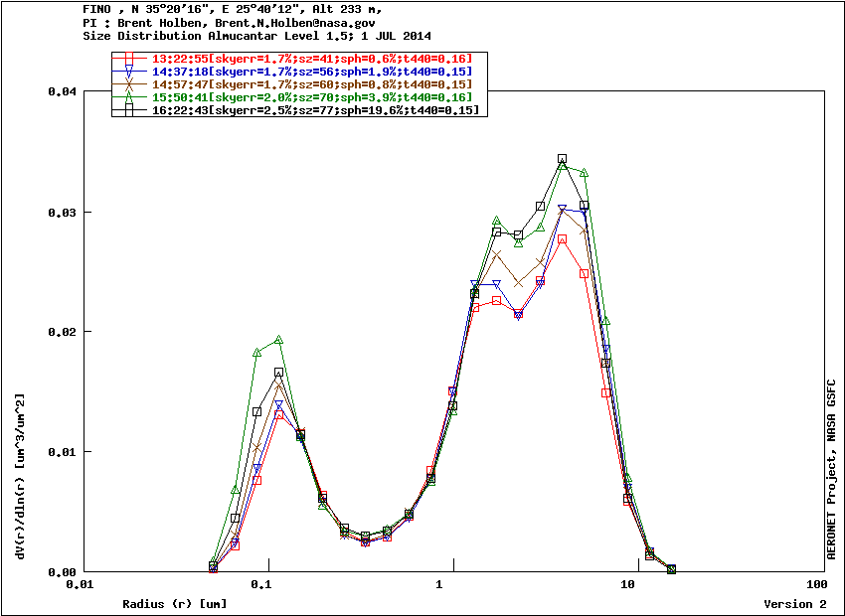Click the Version 2 label
845x616 pixels.
click(x=794, y=604)
